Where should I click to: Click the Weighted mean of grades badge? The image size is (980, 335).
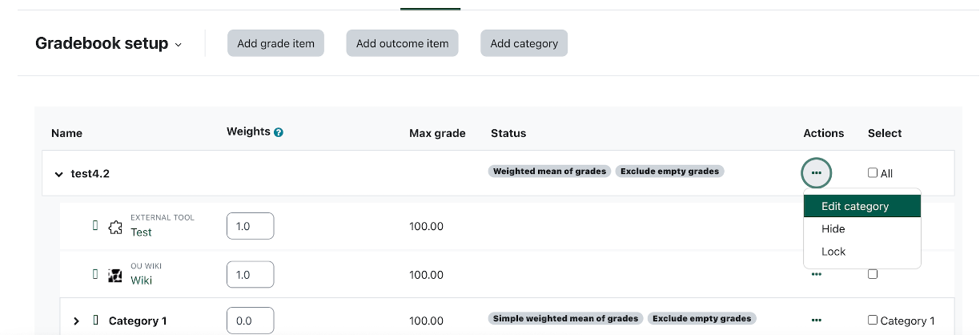[x=549, y=171]
